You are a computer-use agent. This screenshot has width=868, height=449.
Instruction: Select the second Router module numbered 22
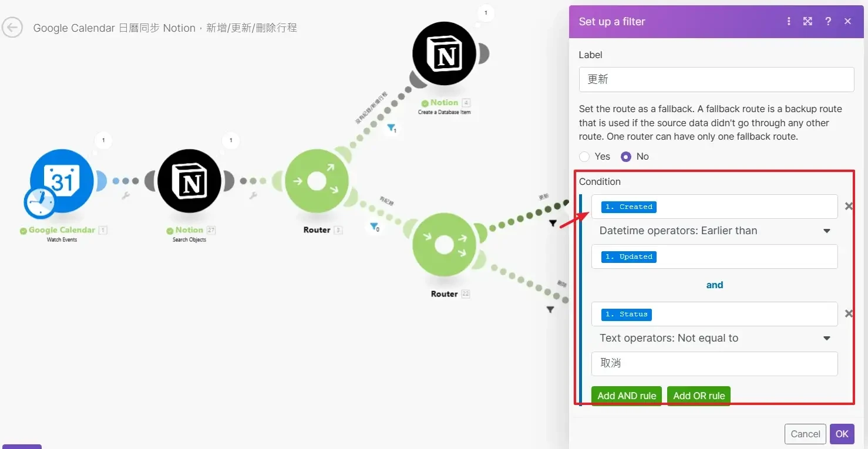click(x=444, y=244)
